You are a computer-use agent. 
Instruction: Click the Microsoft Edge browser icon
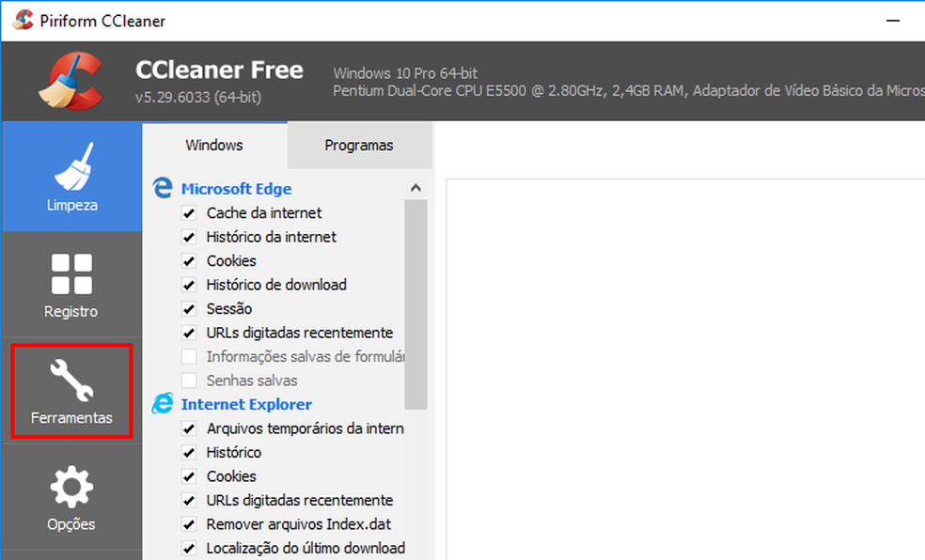(x=163, y=188)
